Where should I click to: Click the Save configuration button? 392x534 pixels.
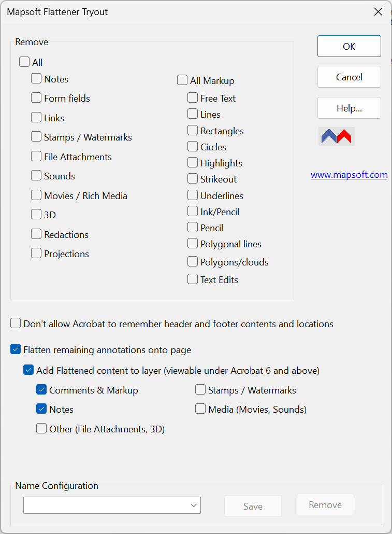253,504
